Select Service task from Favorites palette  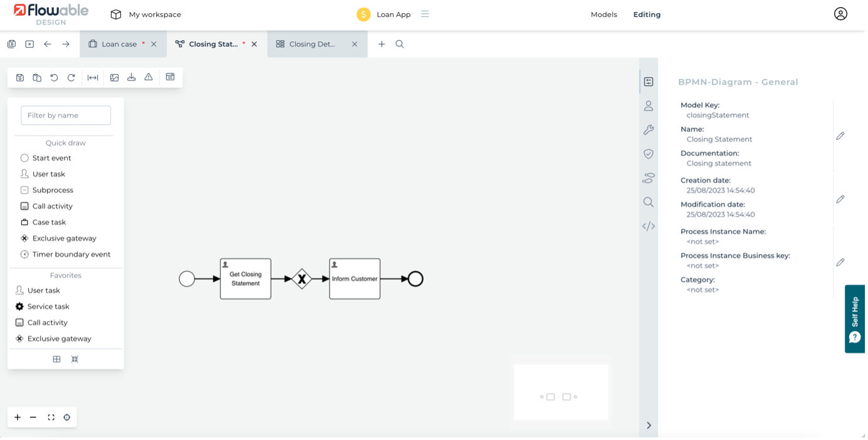point(48,306)
